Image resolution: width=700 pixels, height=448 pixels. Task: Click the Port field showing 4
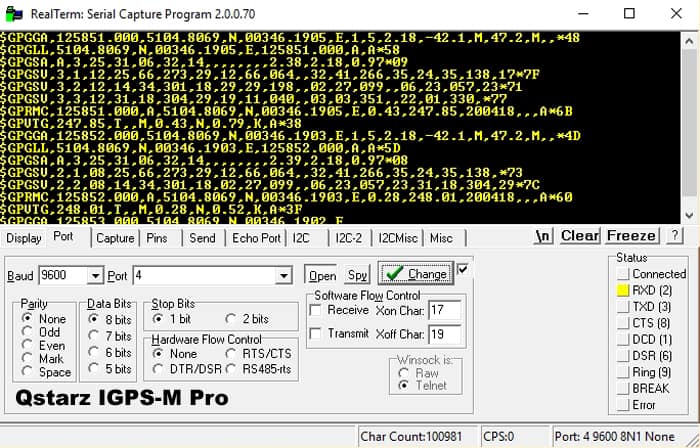point(204,275)
